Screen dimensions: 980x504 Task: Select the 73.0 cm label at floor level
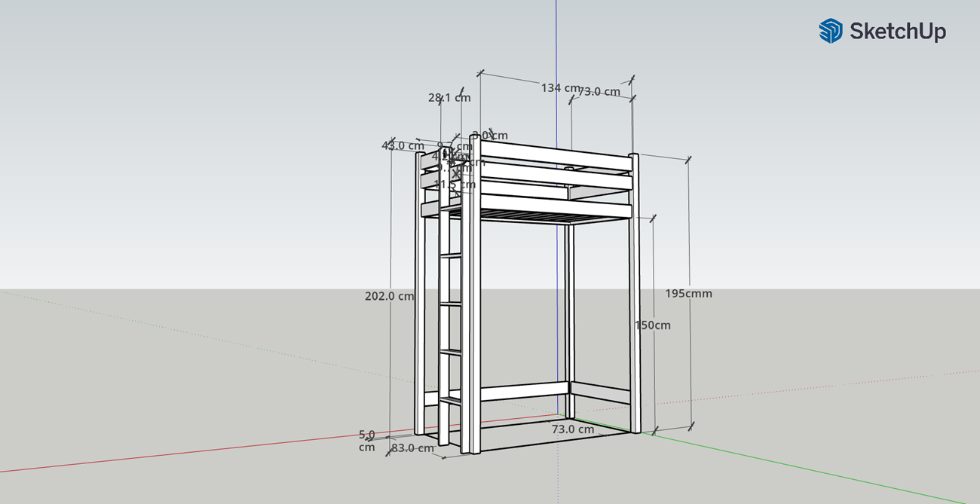pyautogui.click(x=573, y=429)
